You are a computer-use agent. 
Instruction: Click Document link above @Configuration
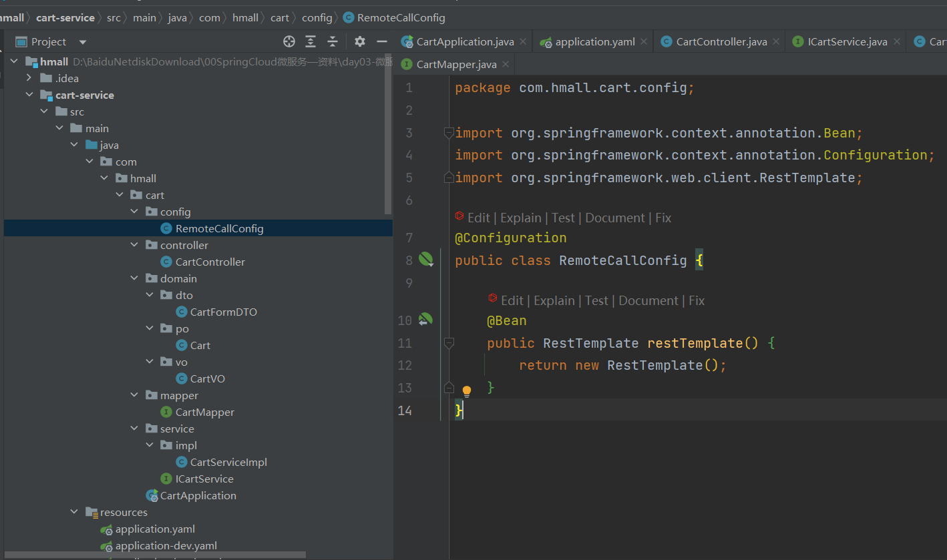(x=615, y=218)
